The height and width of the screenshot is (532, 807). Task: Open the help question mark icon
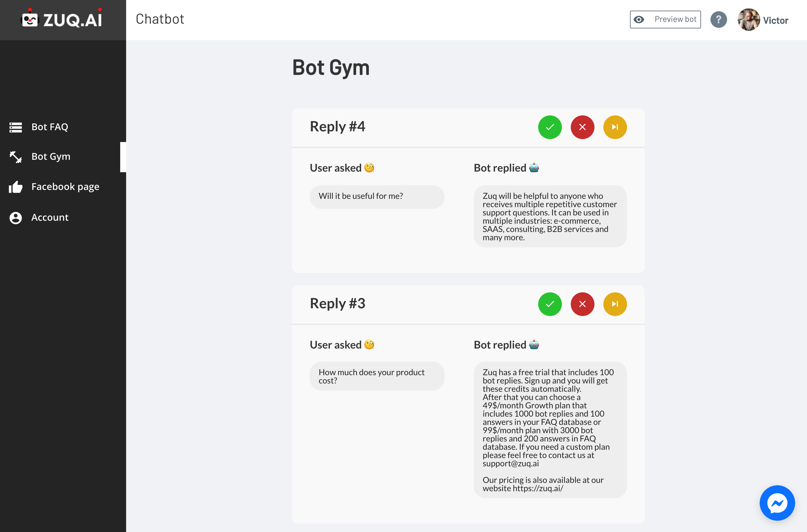pyautogui.click(x=719, y=19)
